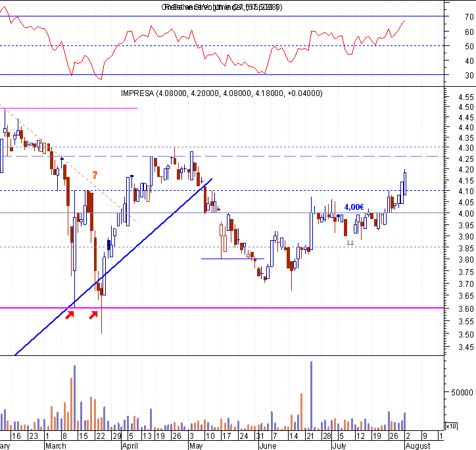Click the x10 volume scale box
This screenshot has height=450, width=476.
(451, 426)
